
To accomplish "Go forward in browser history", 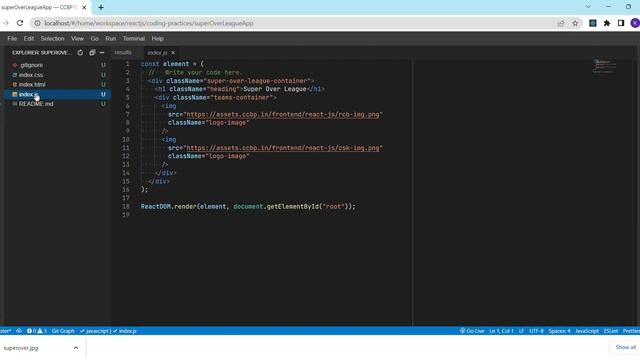I will [x=5, y=23].
